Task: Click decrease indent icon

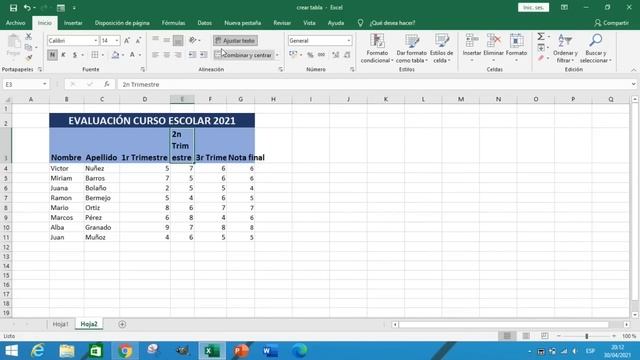Action: (192, 55)
